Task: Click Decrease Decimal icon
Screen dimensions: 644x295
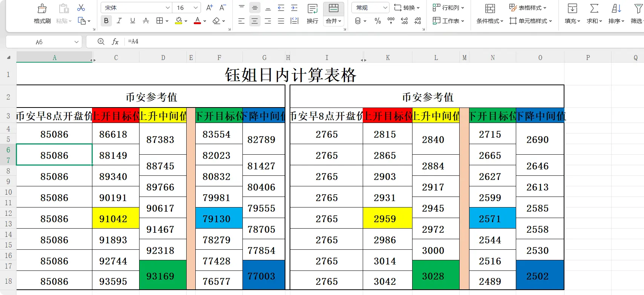Action: pyautogui.click(x=417, y=21)
